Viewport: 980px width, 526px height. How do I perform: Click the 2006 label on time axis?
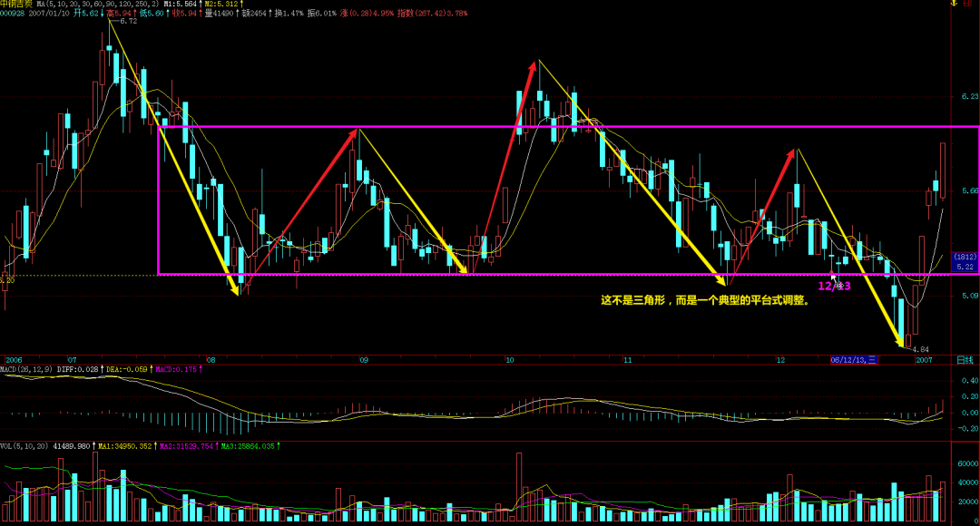coord(14,360)
